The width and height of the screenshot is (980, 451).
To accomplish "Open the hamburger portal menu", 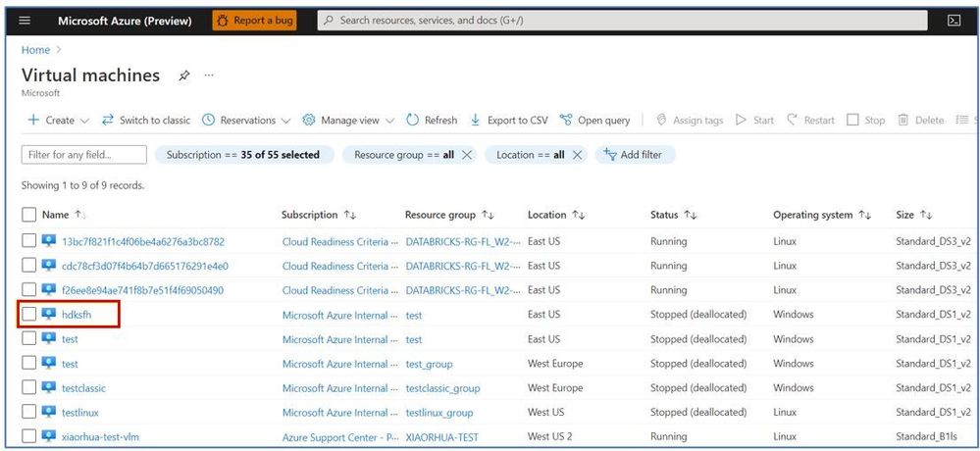I will [x=25, y=21].
